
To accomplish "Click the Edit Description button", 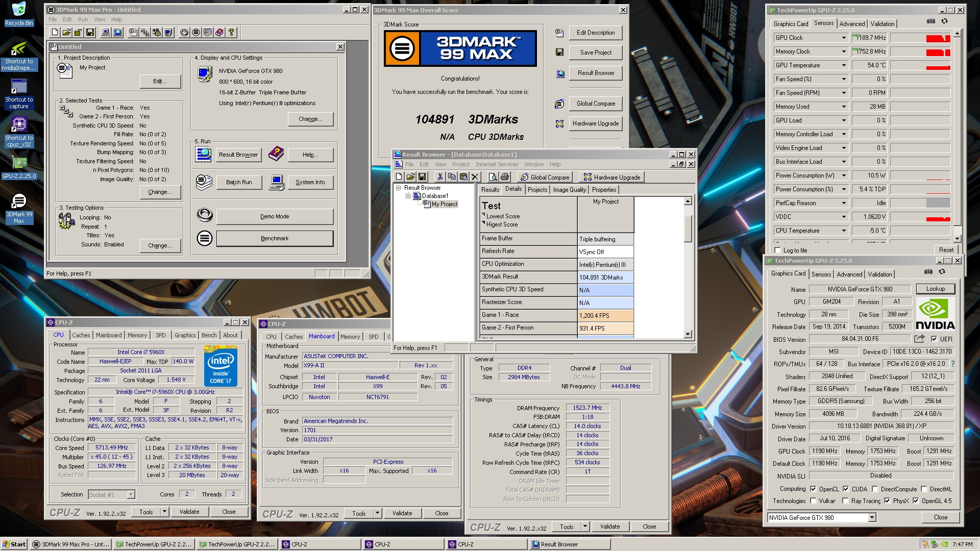I will tap(596, 33).
